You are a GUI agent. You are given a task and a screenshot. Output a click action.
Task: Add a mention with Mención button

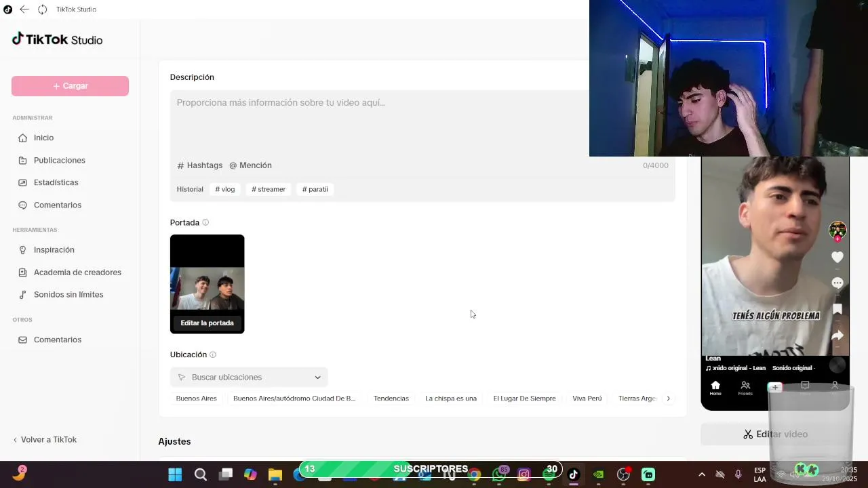point(250,165)
